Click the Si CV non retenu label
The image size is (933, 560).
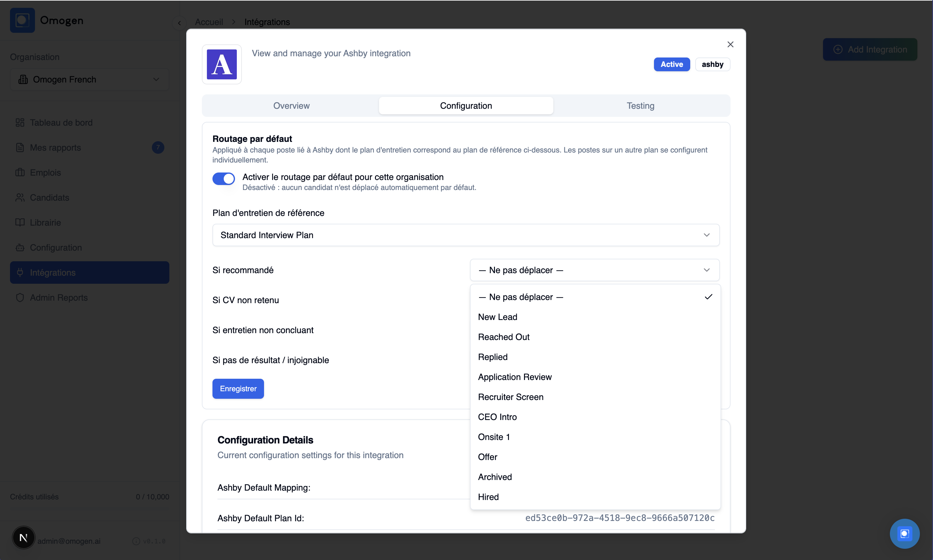click(246, 300)
